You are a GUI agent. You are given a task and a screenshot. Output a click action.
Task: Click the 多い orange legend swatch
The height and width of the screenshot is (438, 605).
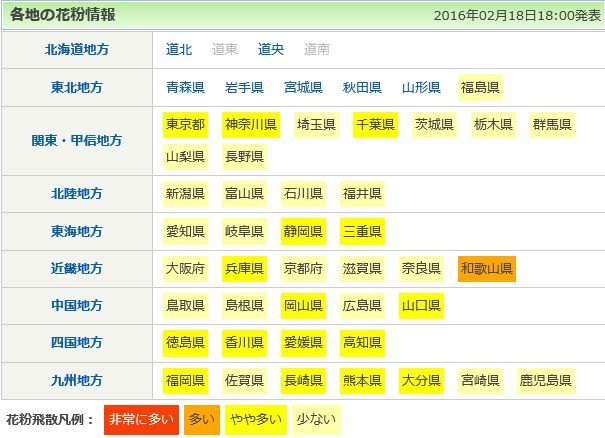click(201, 418)
